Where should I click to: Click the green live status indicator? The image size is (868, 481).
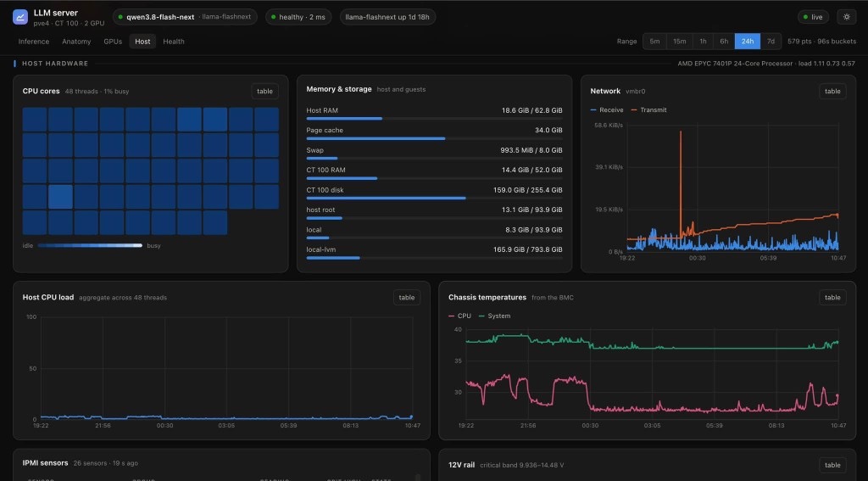coord(813,17)
